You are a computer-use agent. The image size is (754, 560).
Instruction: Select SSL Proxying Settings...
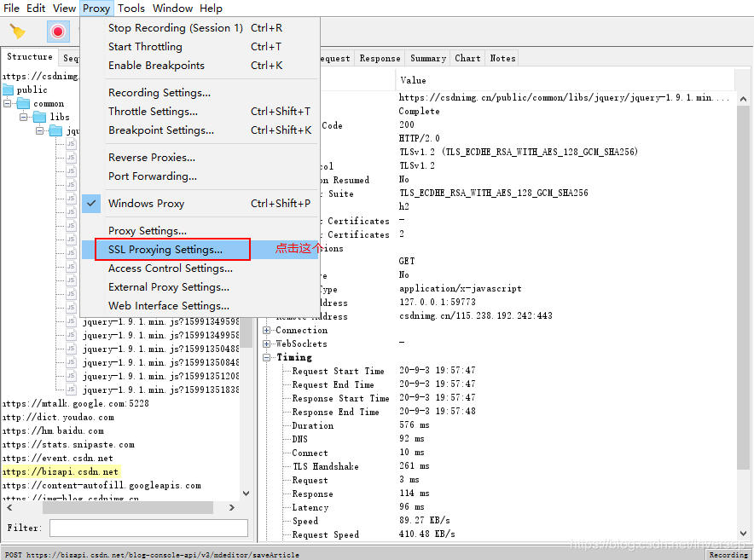200,250
